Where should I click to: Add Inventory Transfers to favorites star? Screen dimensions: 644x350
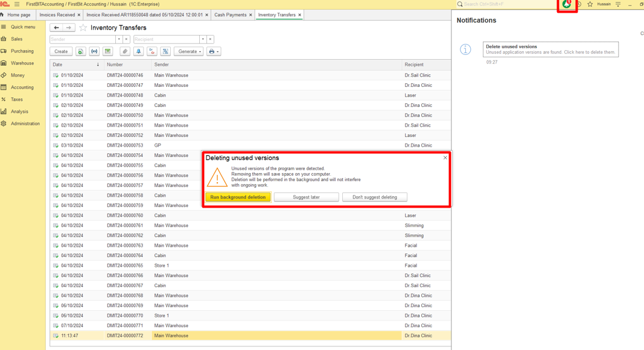tap(83, 28)
